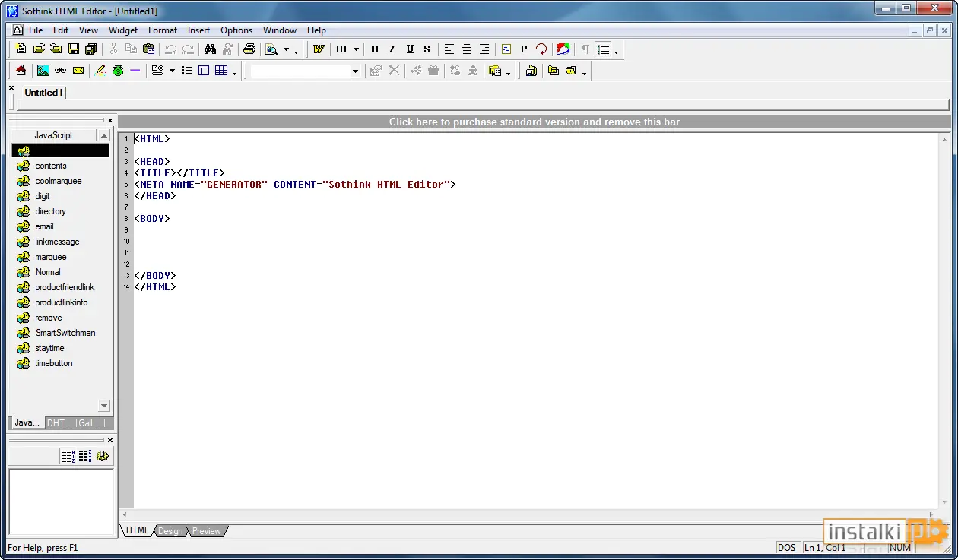958x560 pixels.
Task: Click the Print icon
Action: pos(249,49)
